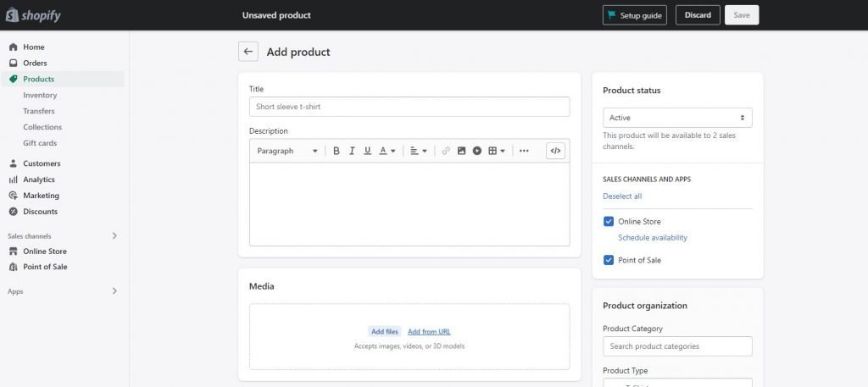The height and width of the screenshot is (387, 868).
Task: Open the text alignment dropdown
Action: click(x=419, y=151)
